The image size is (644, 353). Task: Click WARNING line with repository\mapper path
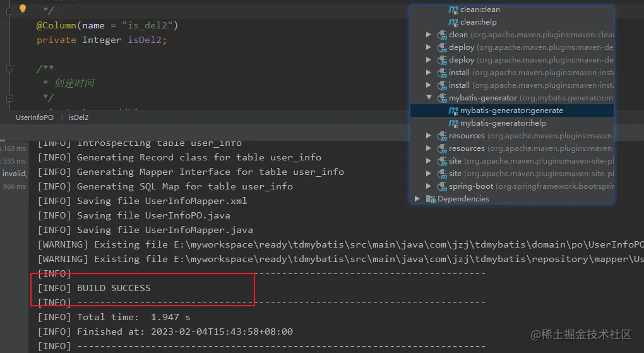pos(340,260)
